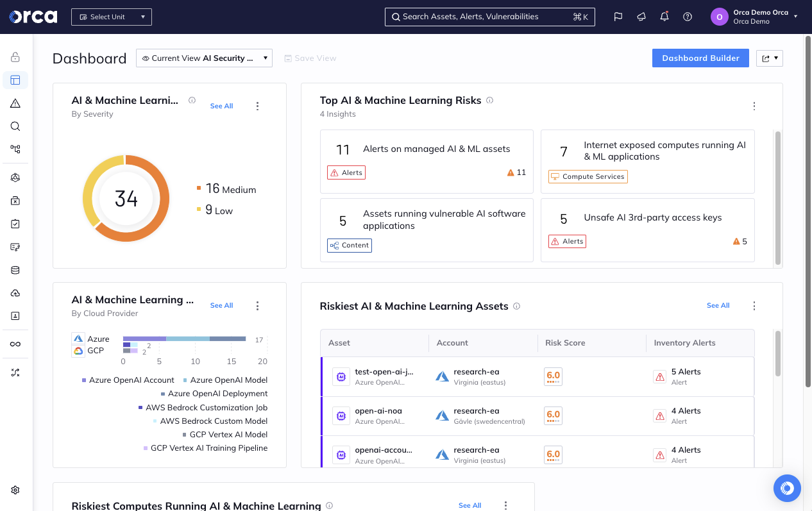Select the Alerts warning triangle in the sidebar
This screenshot has width=812, height=511.
[x=15, y=103]
